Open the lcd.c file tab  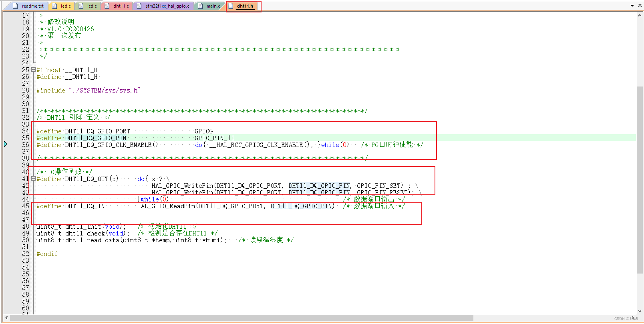click(88, 6)
